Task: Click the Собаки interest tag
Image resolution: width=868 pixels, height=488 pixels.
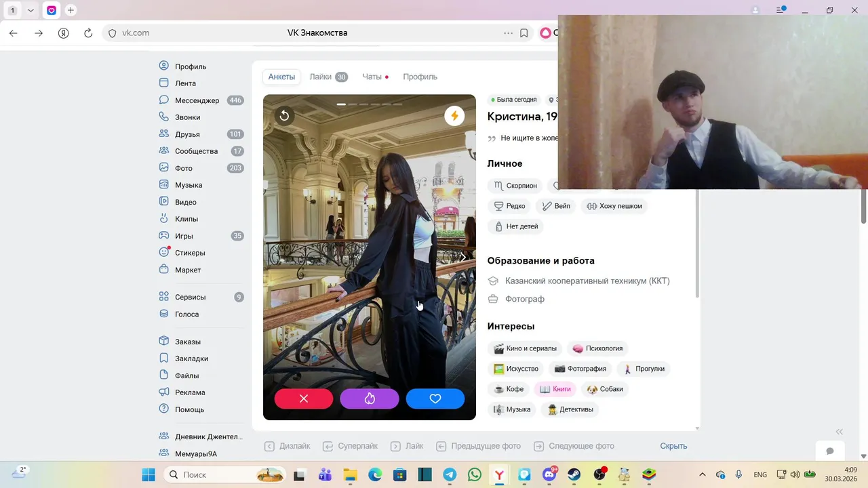Action: (604, 389)
